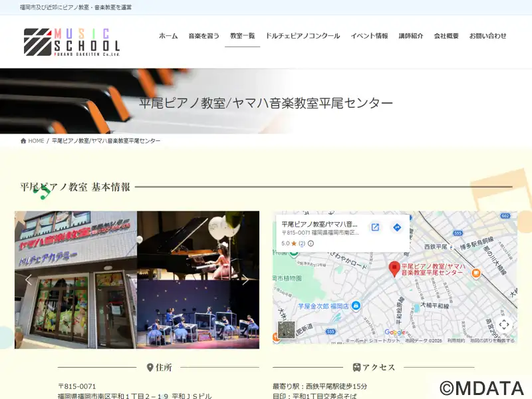Click the Google logo on map
Viewport: 532px width, 399px height.
[395, 332]
